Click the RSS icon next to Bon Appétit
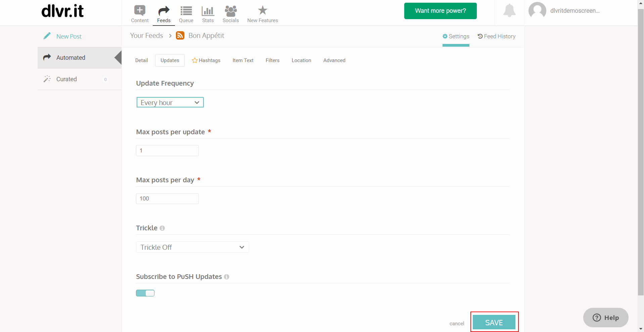Viewport: 644px width, 332px height. [180, 36]
